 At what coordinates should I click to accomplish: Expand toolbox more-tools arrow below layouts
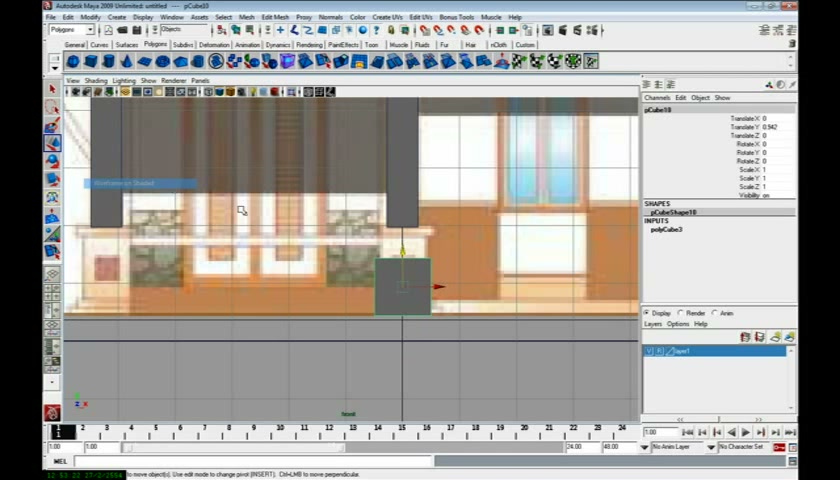click(52, 382)
